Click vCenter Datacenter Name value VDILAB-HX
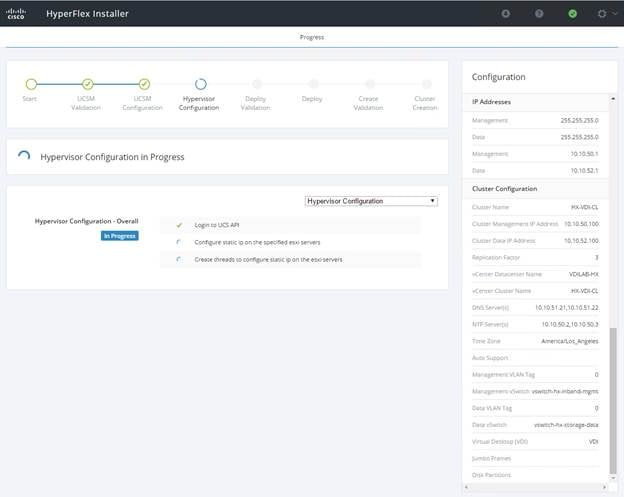The width and height of the screenshot is (624, 497). [583, 274]
